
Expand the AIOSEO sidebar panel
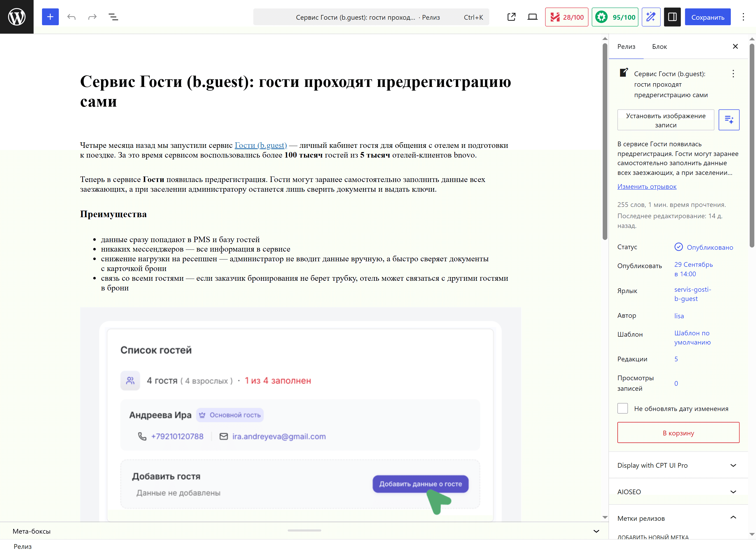(x=678, y=492)
